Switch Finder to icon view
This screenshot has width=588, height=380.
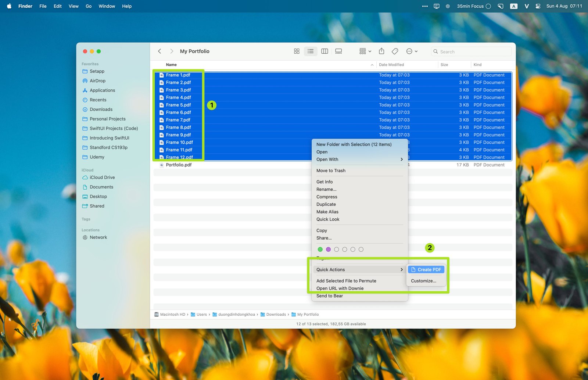pos(297,51)
